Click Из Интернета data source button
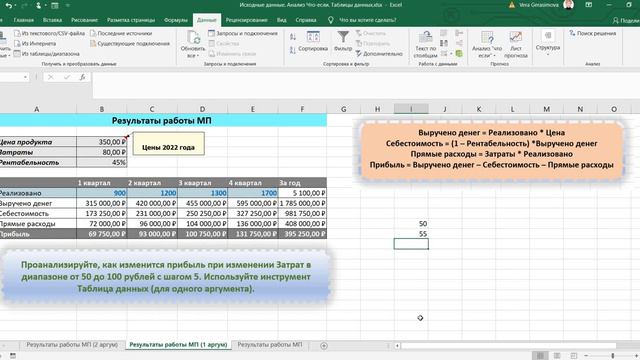This screenshot has width=640, height=360. pyautogui.click(x=35, y=43)
